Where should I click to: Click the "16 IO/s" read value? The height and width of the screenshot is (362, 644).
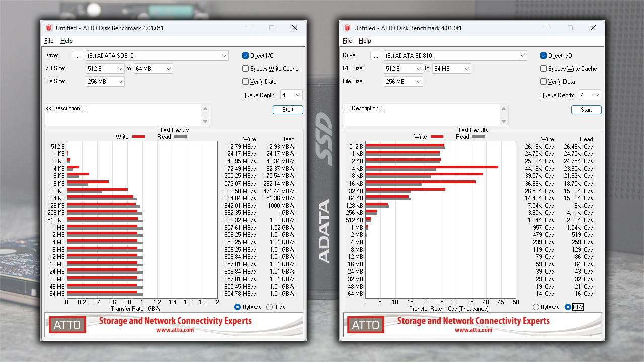[x=584, y=294]
